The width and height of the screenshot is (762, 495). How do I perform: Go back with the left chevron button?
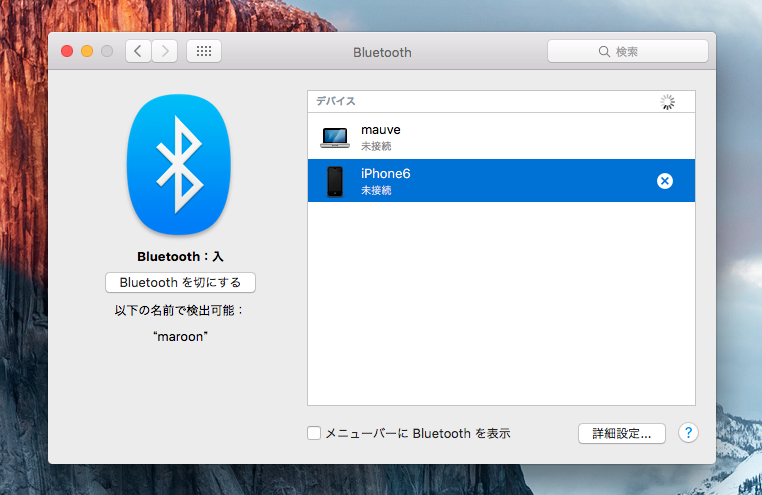pyautogui.click(x=139, y=51)
